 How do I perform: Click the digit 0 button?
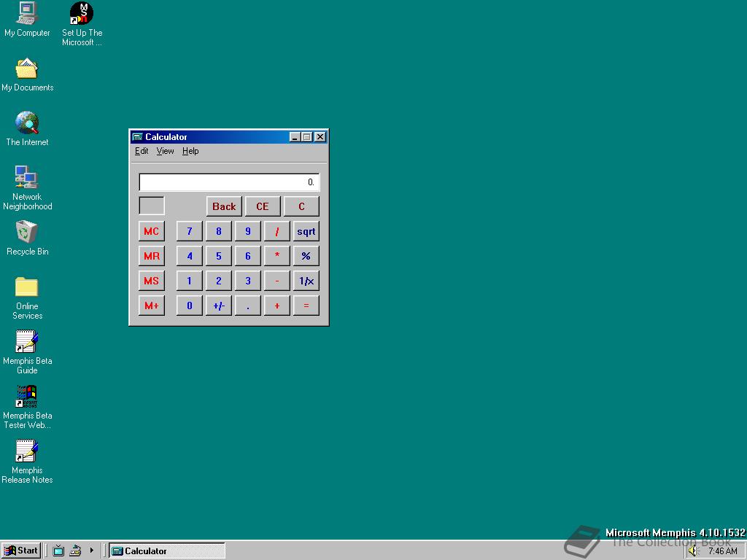(190, 306)
